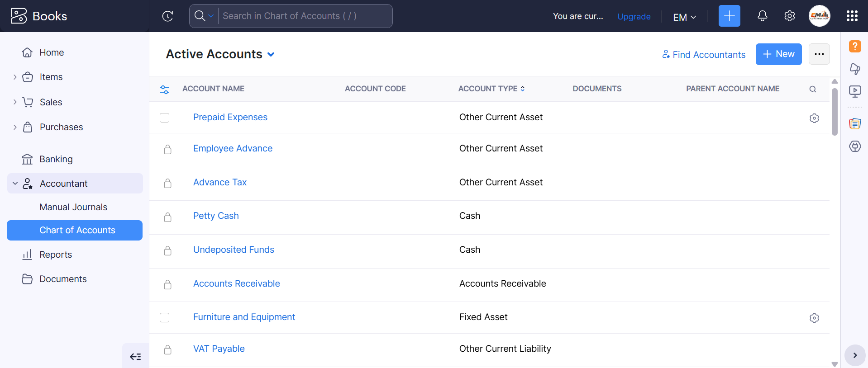Open settings gear in top bar
The image size is (868, 368).
789,16
